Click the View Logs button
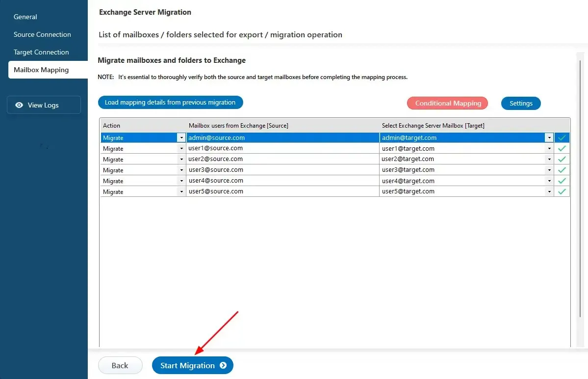The image size is (588, 379). click(44, 105)
